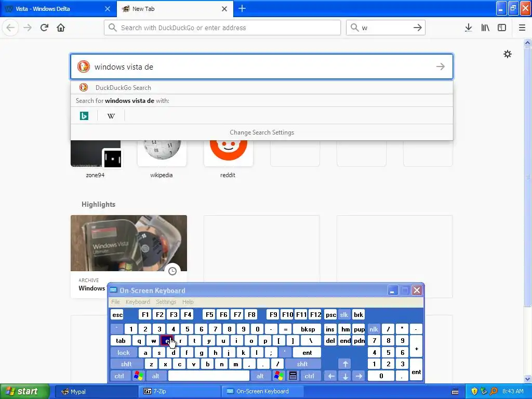Click the up arrow key on keyboard
This screenshot has height=399, width=532.
[345, 364]
